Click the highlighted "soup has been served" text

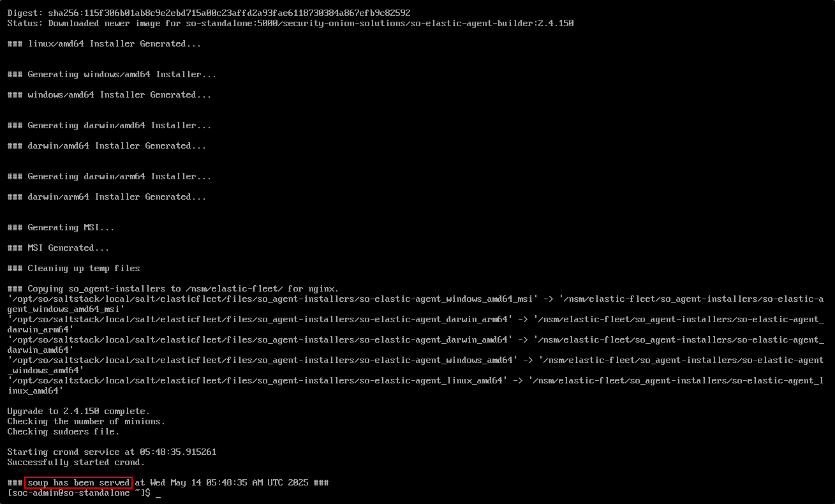tap(78, 483)
